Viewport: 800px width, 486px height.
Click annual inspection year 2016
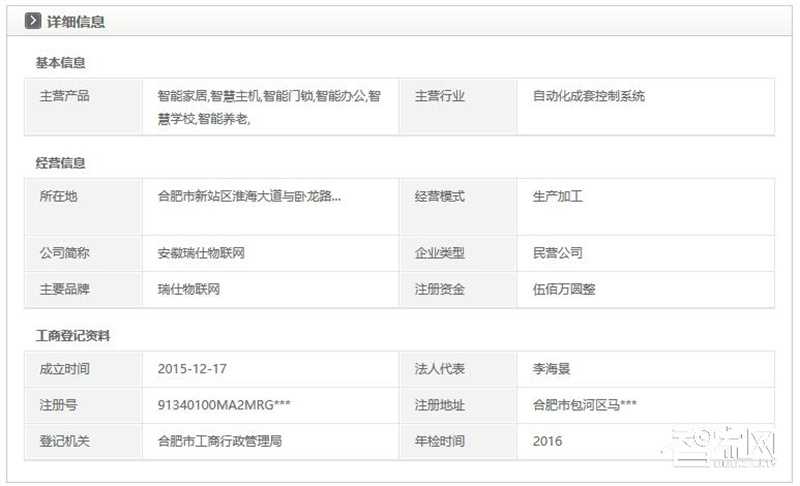(x=547, y=441)
